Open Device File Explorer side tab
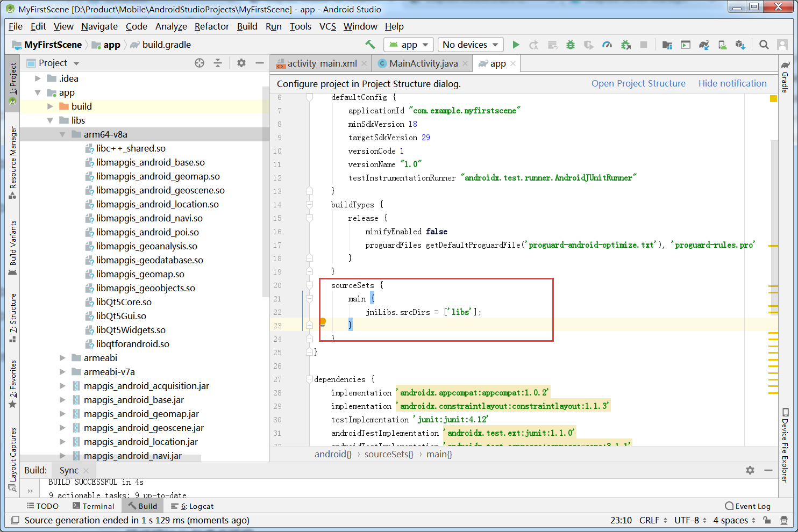This screenshot has width=798, height=532. click(785, 445)
